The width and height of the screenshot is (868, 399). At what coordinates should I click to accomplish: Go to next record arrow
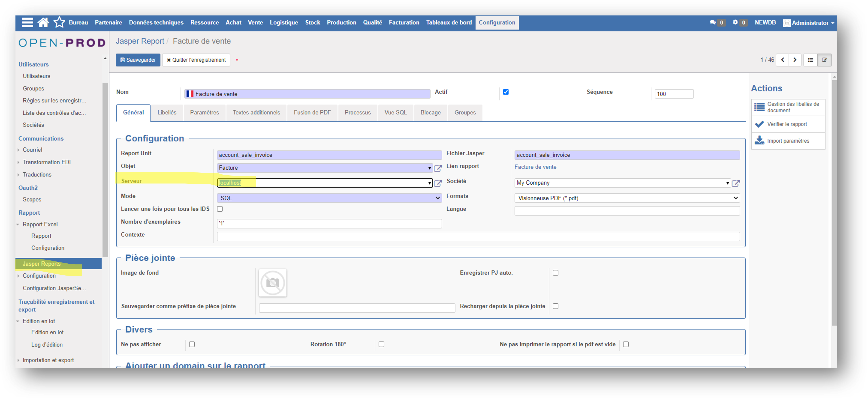pyautogui.click(x=794, y=60)
